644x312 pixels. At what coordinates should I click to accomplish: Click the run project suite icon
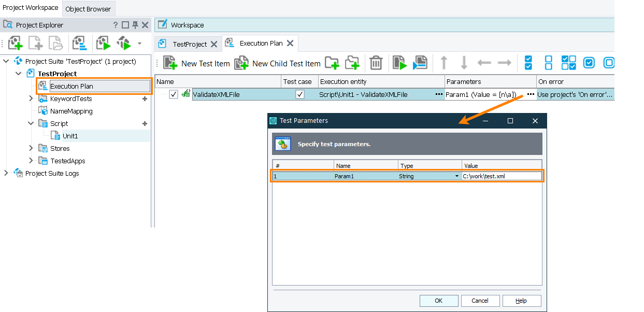(x=124, y=43)
